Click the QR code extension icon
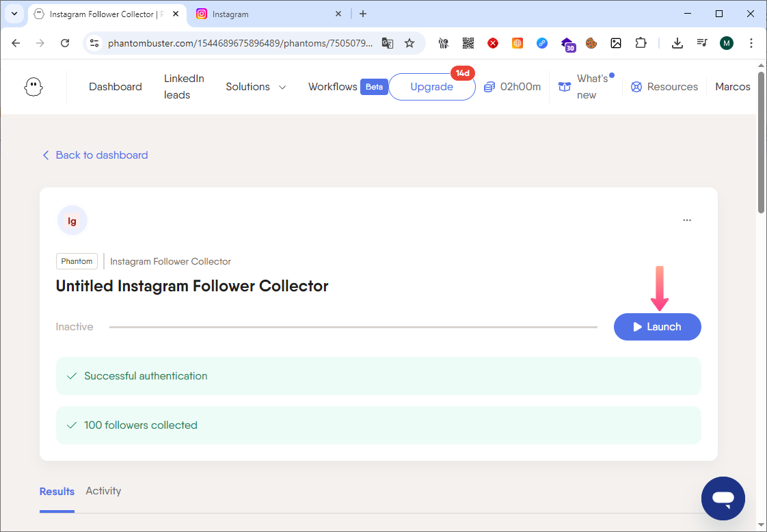The height and width of the screenshot is (532, 767). [x=468, y=43]
